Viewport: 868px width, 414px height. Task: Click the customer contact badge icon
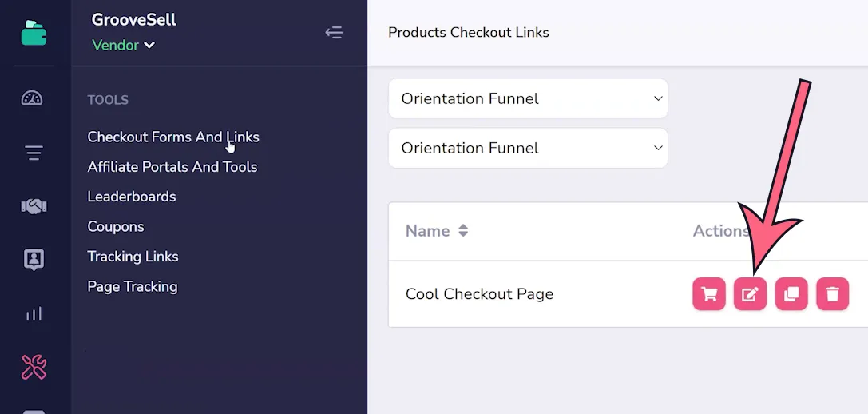34,260
